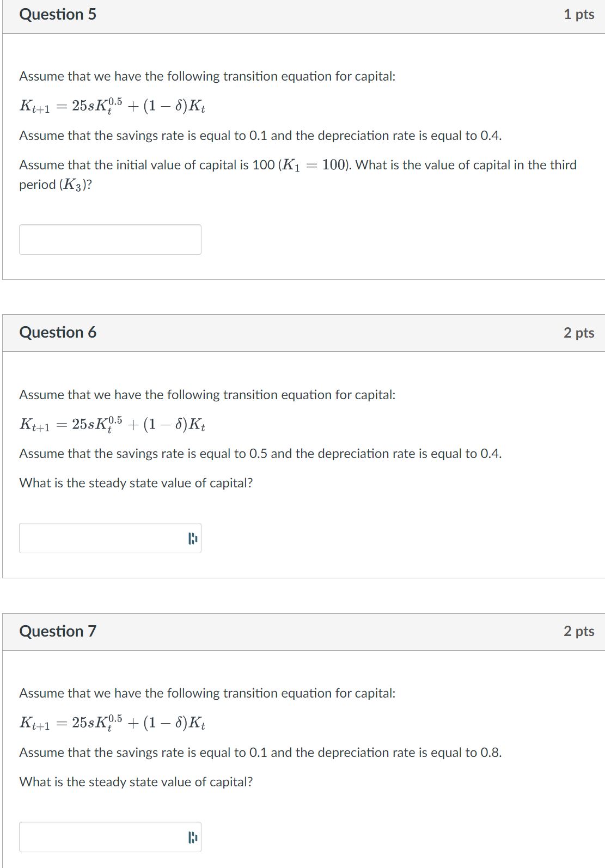Click the steady state question text in Question 6
Screen dimensions: 605x868
click(136, 482)
